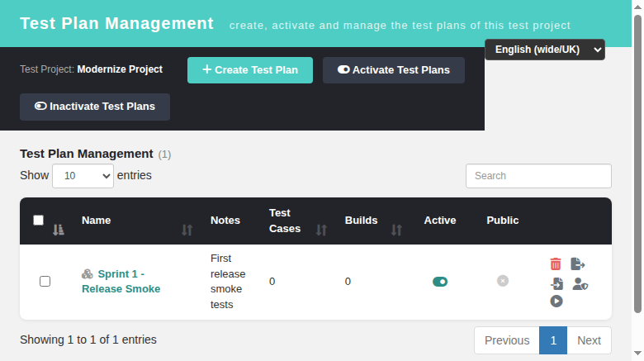Open user roles assignment icon for Sprint 1

click(580, 283)
